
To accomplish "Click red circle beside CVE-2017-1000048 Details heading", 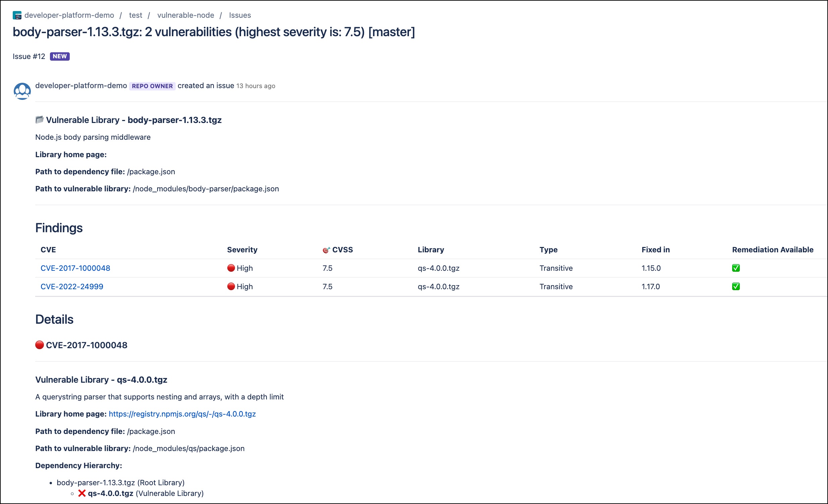I will (x=40, y=345).
